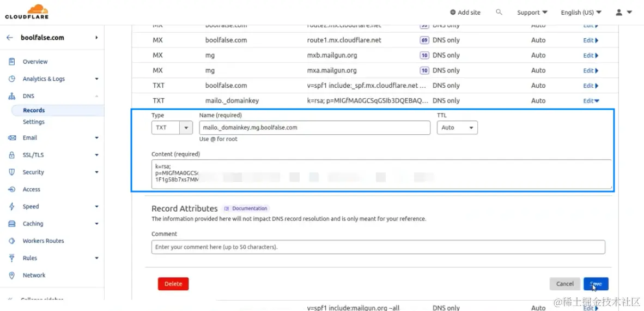
Task: Click the DNS network icon in sidebar
Action: (x=12, y=96)
